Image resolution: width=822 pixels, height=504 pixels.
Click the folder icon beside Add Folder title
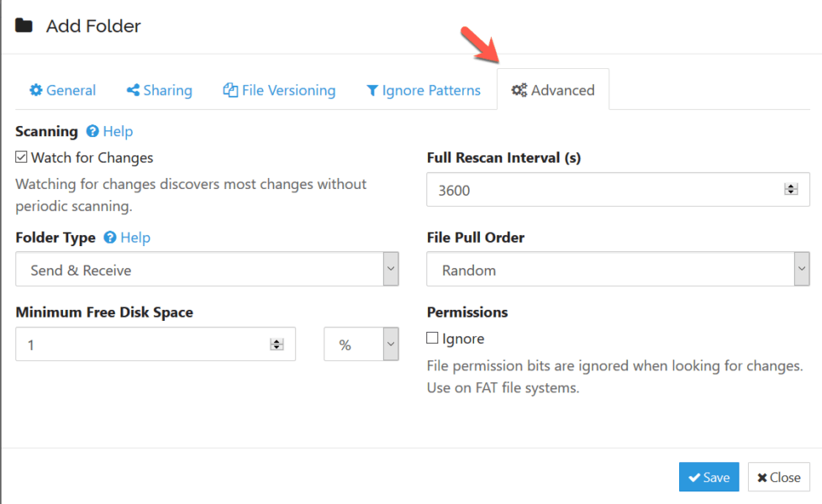pyautogui.click(x=24, y=26)
